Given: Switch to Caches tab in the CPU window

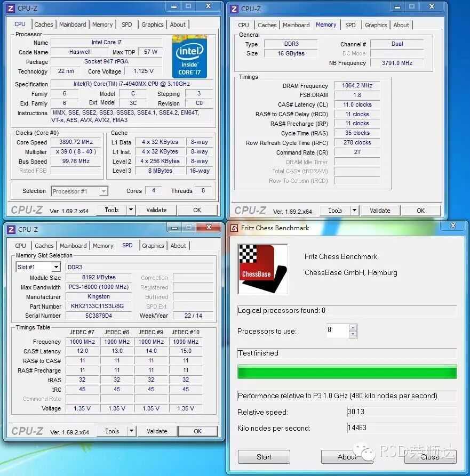Looking at the screenshot, I should click(x=44, y=25).
